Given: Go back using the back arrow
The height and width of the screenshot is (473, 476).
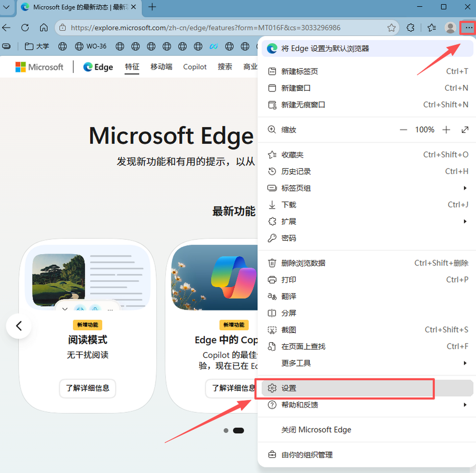Looking at the screenshot, I should [x=6, y=28].
